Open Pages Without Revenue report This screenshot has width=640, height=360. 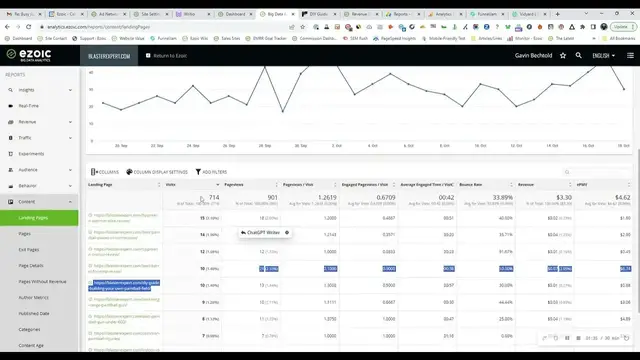[x=42, y=282]
